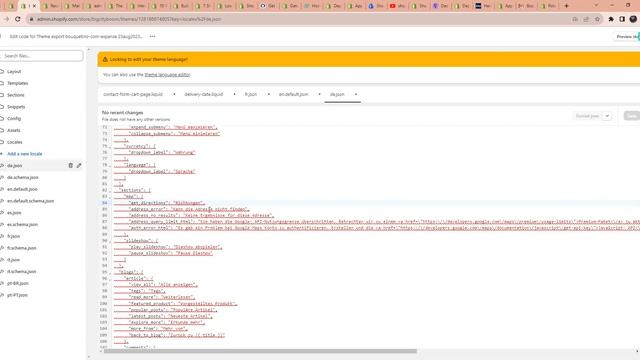Open pt-PT.json in the file list

(x=17, y=296)
